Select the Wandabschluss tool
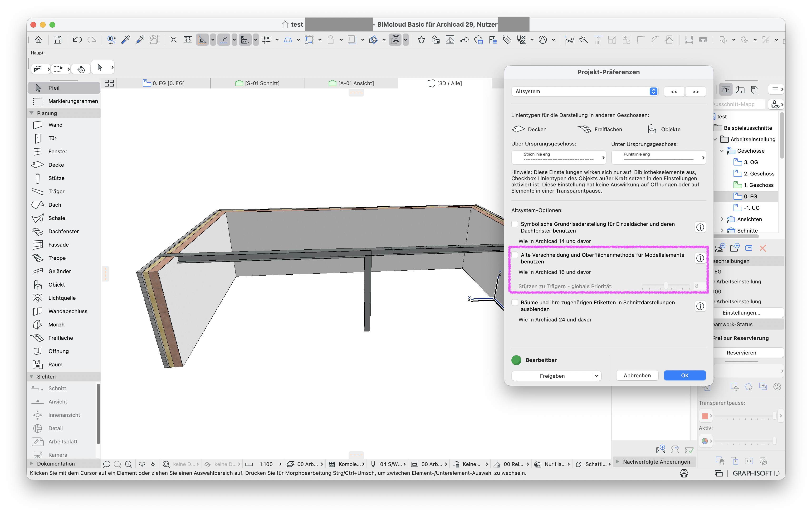Screen dimensions: 812x515 point(64,311)
